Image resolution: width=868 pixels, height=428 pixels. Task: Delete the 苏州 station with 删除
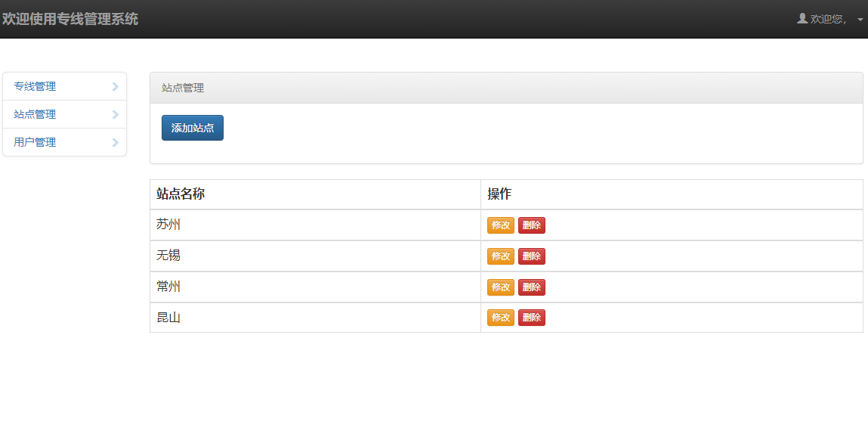click(531, 225)
